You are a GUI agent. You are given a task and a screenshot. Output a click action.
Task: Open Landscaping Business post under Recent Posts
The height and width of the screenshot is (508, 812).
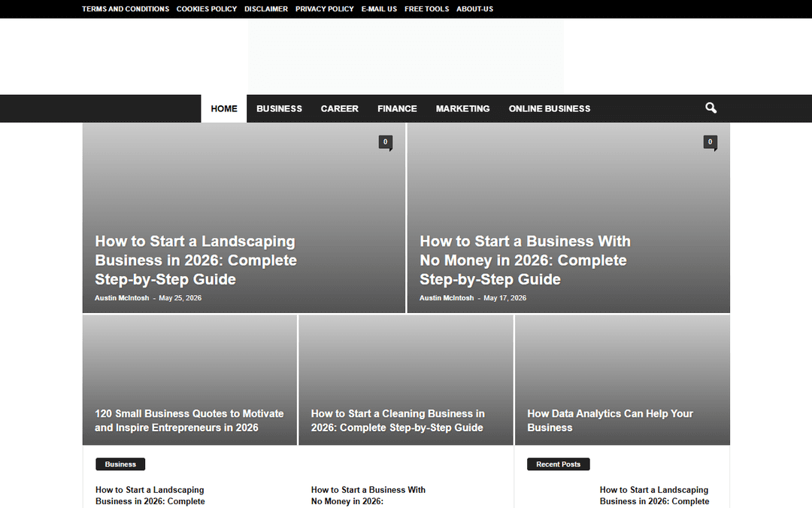[655, 495]
